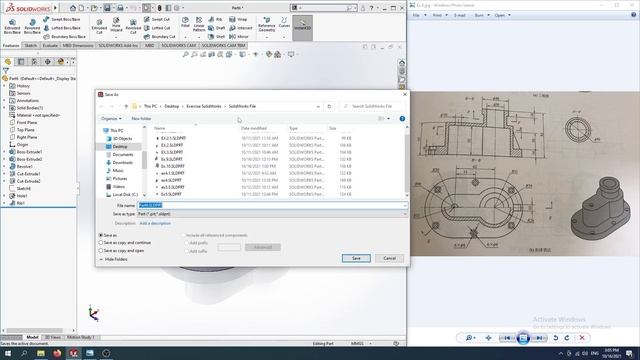Click the Photo Viewer slideshow play button
640x360 pixels.
tap(523, 338)
